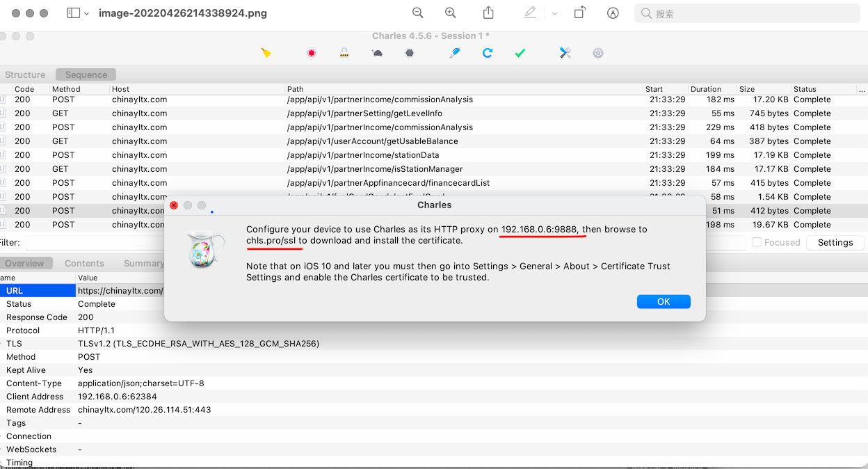Select the stationData request row
This screenshot has width=868, height=469.
pyautogui.click(x=434, y=155)
